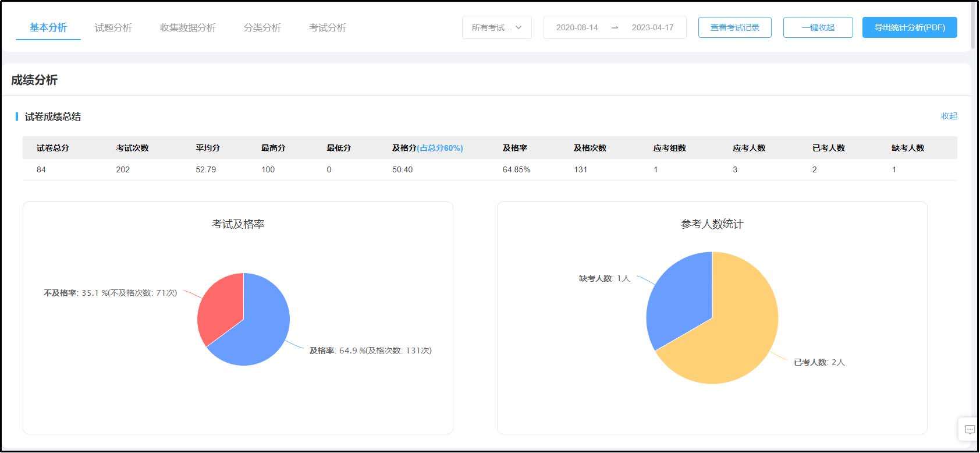Switch to the 试题分析 tab
980x453 pixels.
pos(113,27)
